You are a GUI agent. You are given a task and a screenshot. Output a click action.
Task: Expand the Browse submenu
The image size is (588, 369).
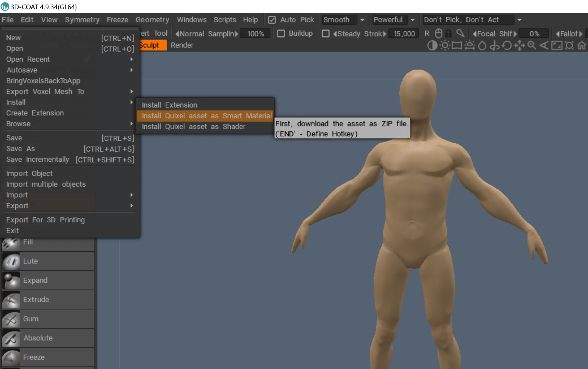[x=70, y=124]
